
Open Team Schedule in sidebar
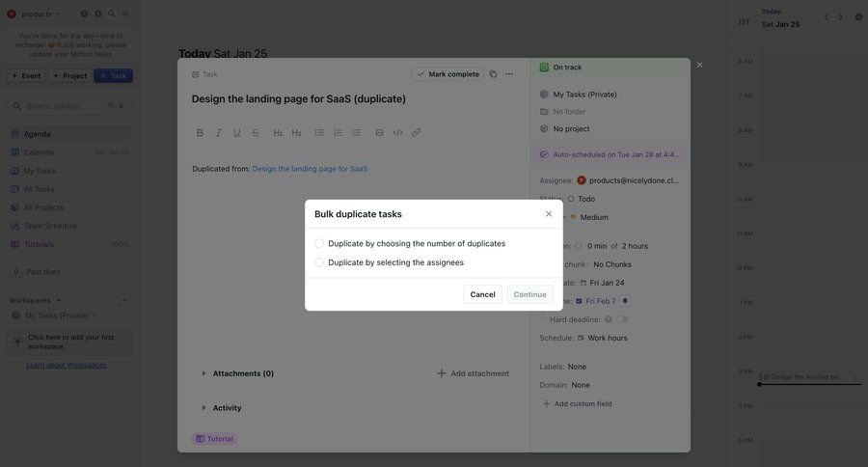pyautogui.click(x=69, y=226)
